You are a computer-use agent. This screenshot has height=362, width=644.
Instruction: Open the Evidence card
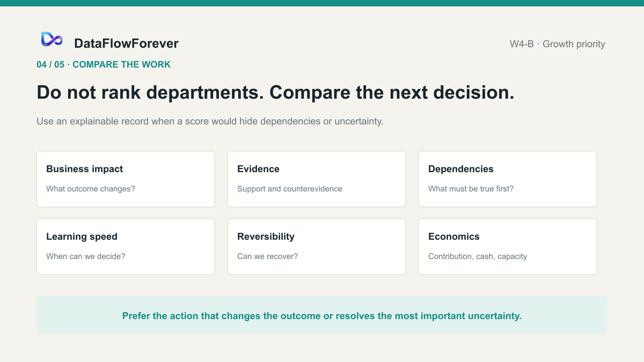(317, 179)
